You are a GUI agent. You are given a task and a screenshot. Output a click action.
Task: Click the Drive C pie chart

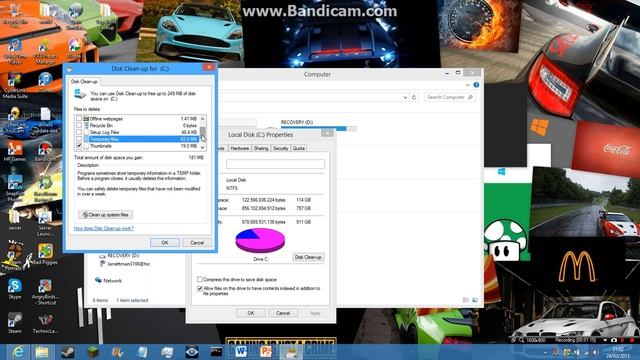[260, 240]
